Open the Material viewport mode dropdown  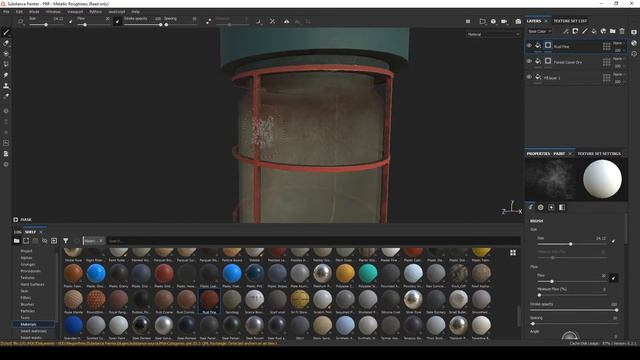point(493,34)
